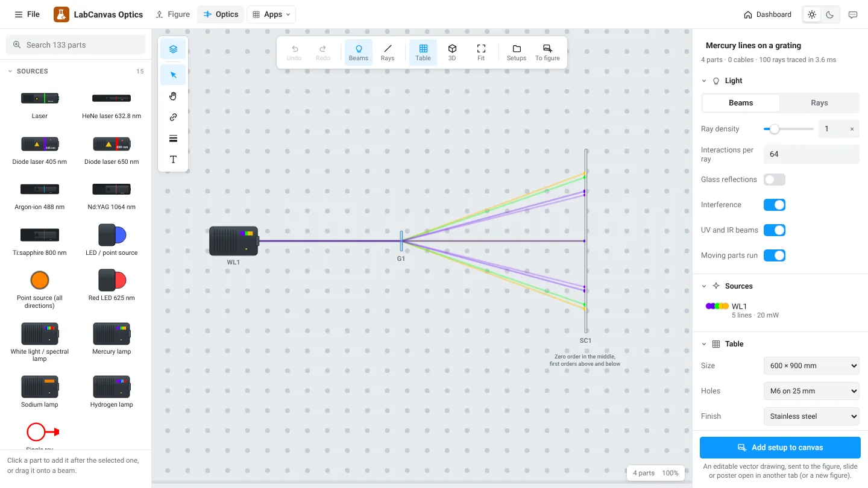Add the Mercury lamp part
The width and height of the screenshot is (868, 488).
[112, 339]
